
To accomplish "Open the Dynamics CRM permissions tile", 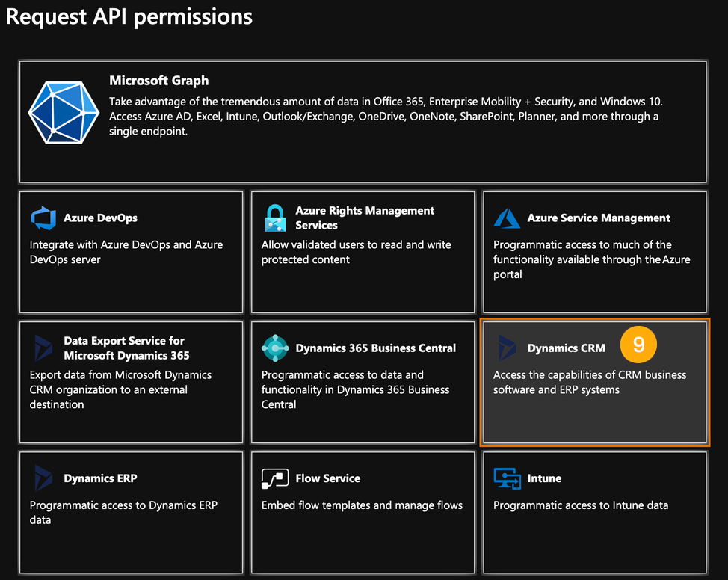I will coord(594,383).
